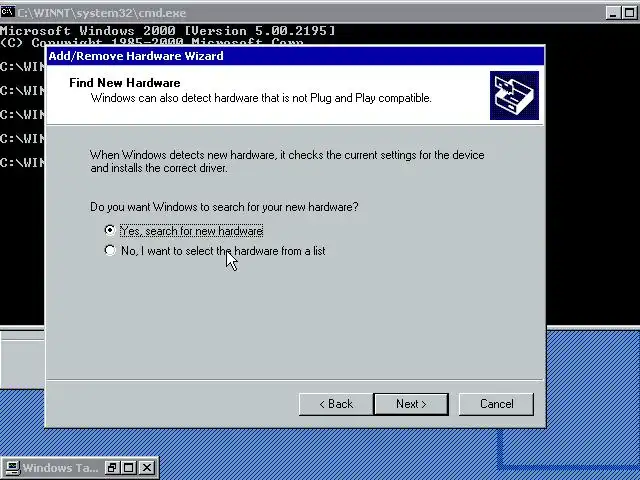Maximize the cmd.exe window
Image resolution: width=640 pixels, height=480 pixels.
pyautogui.click(x=629, y=13)
